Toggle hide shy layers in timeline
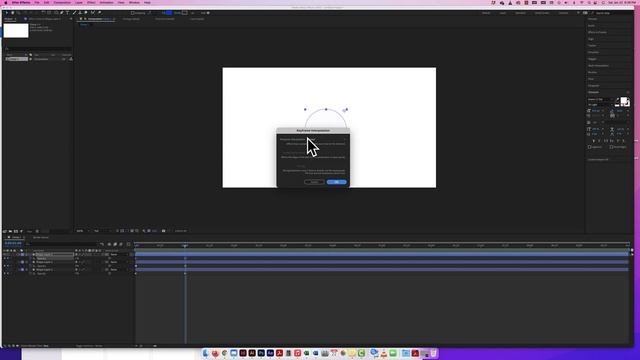This screenshot has width=640, height=360. tap(109, 244)
